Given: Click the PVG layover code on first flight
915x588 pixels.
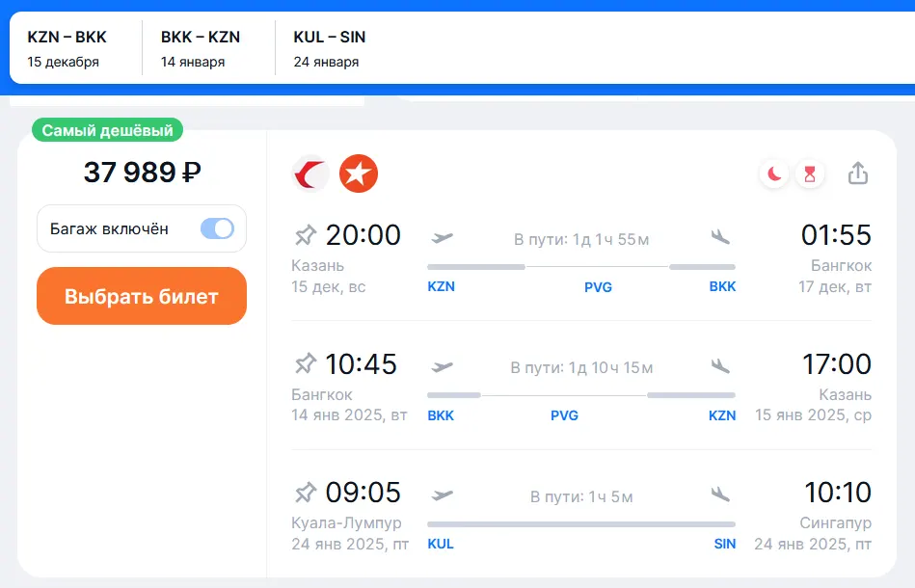Looking at the screenshot, I should 598,287.
